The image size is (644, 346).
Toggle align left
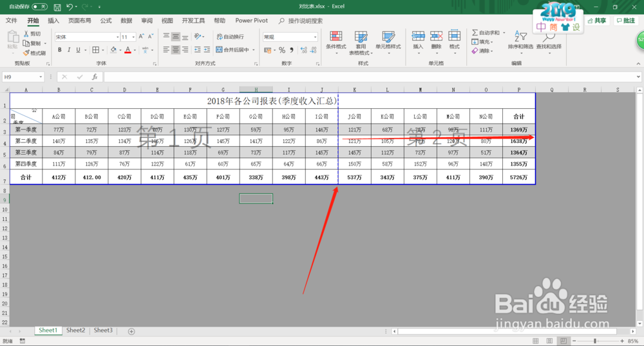click(x=166, y=50)
